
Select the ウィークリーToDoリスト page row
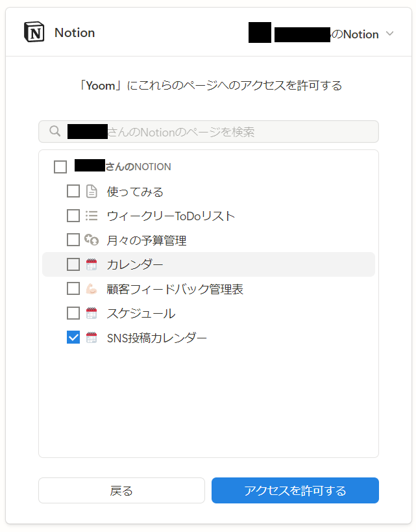(x=171, y=216)
